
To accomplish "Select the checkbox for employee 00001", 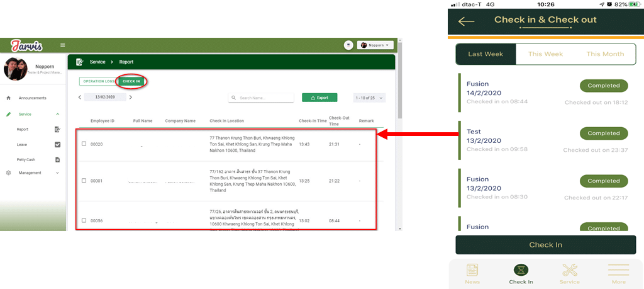I will (x=84, y=181).
